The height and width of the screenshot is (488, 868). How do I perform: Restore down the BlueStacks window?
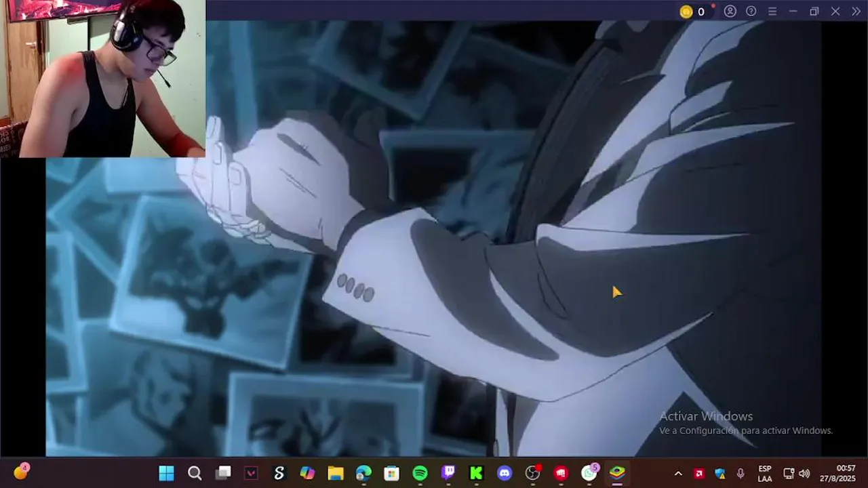[x=814, y=12]
